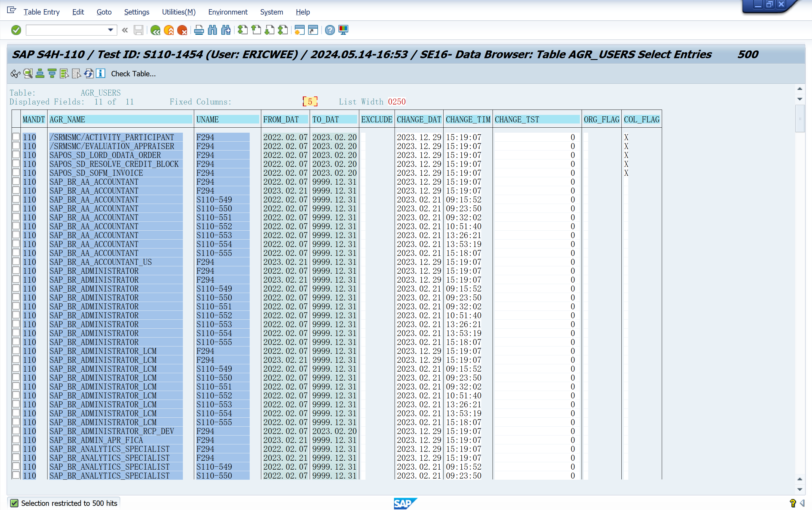Screen dimensions: 812x510
Task: Check the SAP_BR_AA_ACCOUNTANT_US row checkbox
Action: click(x=16, y=262)
